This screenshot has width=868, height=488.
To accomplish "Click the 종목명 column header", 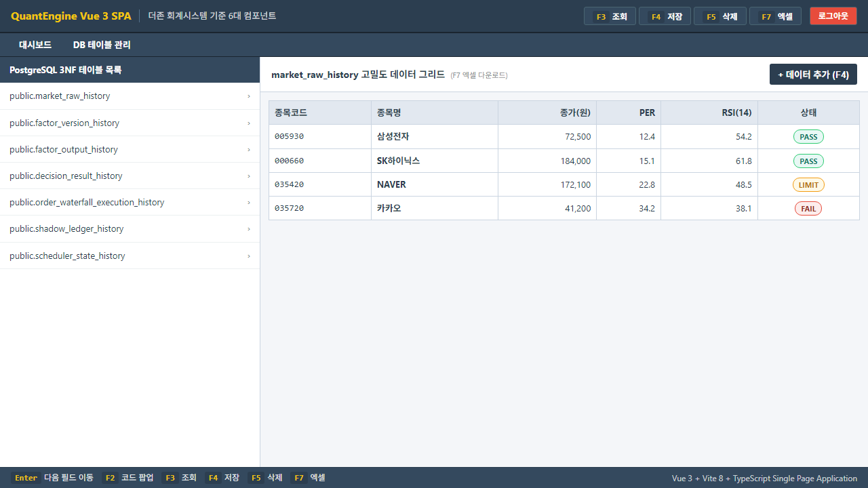I will pyautogui.click(x=435, y=113).
